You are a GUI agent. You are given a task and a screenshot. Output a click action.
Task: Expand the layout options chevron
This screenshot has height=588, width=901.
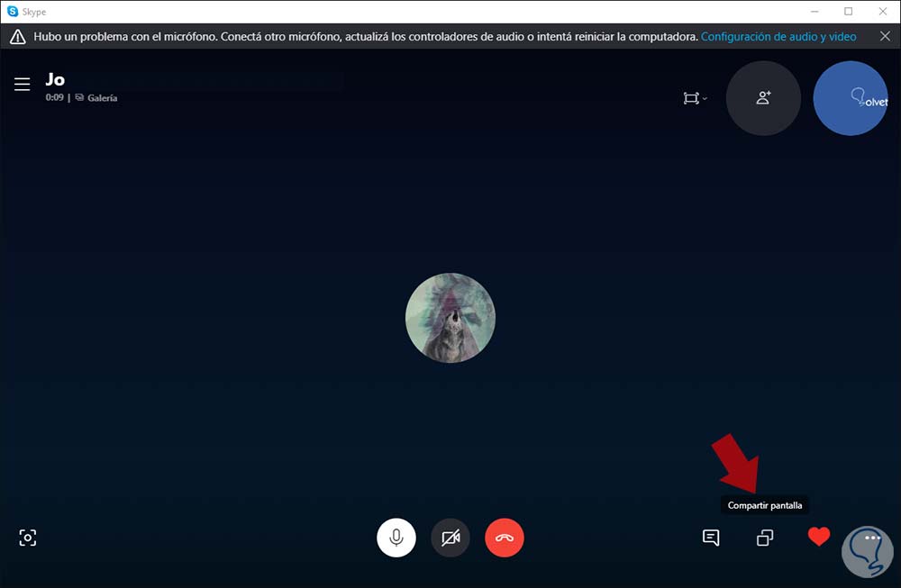pos(704,100)
